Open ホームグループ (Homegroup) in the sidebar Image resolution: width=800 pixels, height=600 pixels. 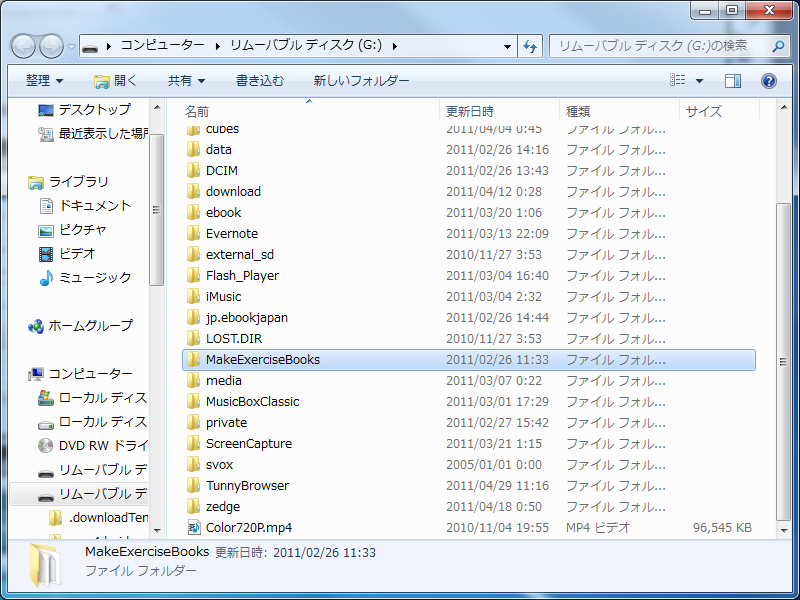click(x=90, y=326)
